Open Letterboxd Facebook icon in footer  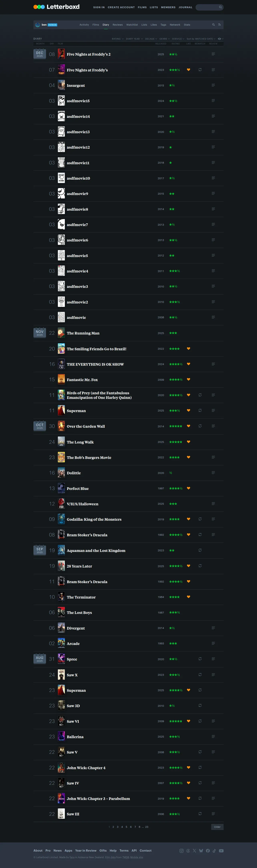pos(208,851)
